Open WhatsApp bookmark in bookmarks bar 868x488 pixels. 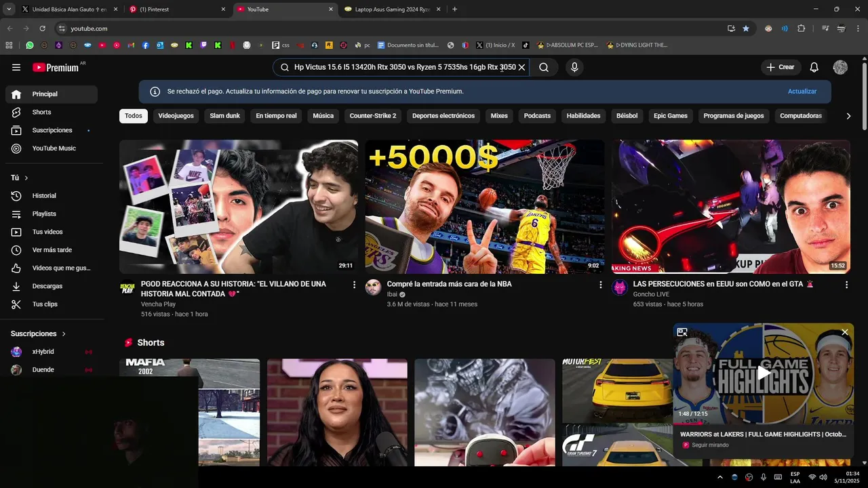pos(30,45)
